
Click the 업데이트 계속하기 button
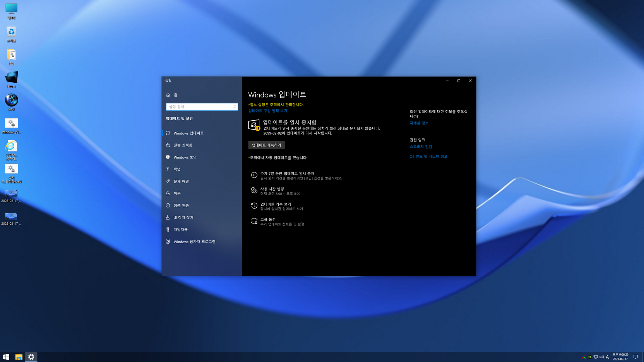tap(266, 145)
